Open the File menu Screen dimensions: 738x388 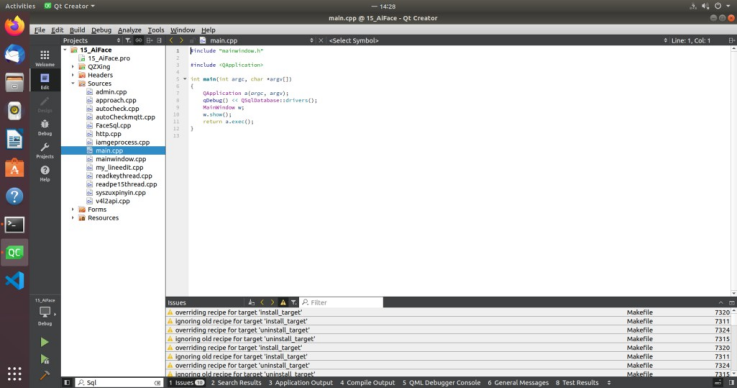tap(40, 30)
